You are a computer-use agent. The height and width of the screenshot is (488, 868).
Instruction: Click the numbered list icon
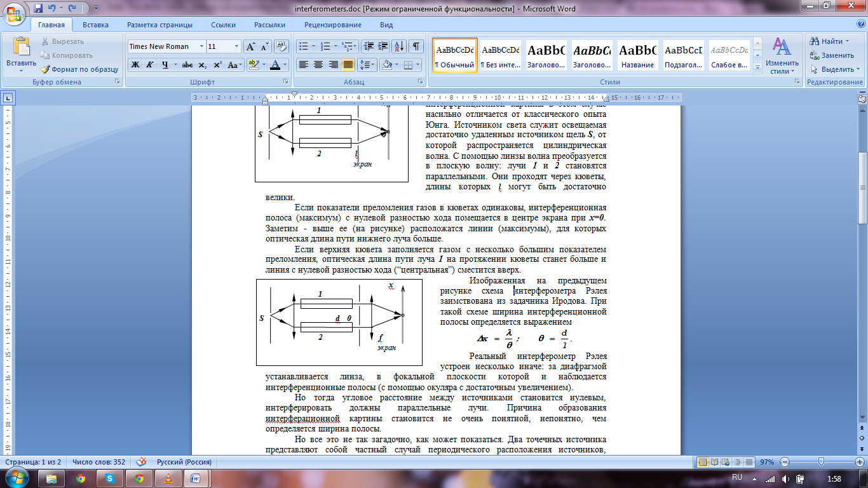(325, 46)
